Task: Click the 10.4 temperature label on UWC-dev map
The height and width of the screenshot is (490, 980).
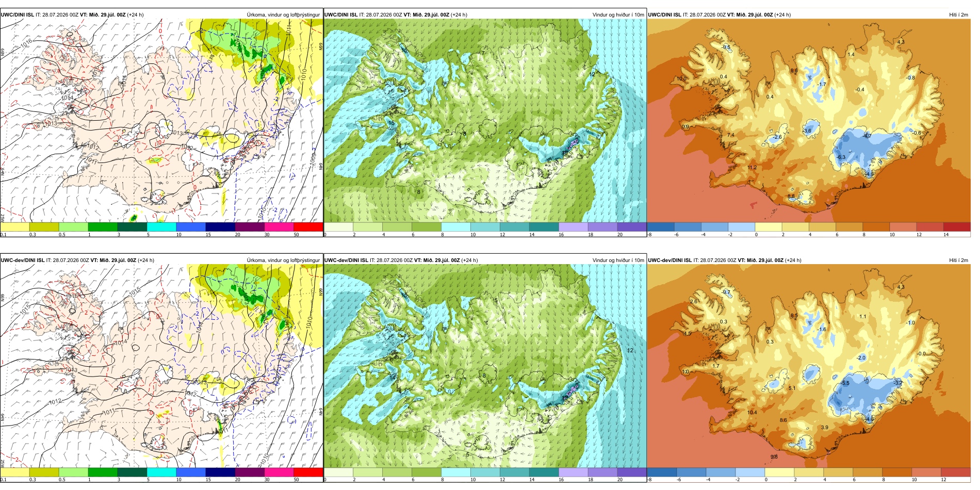Action: coord(752,413)
